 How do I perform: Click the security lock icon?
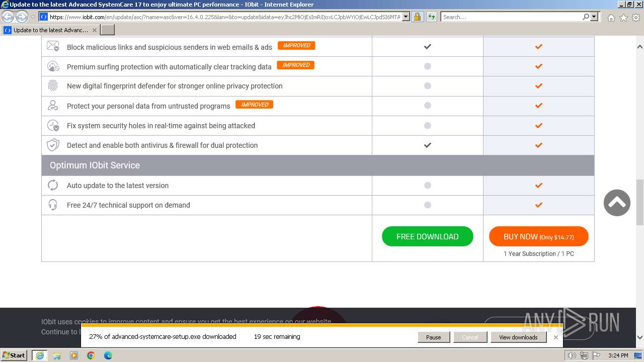[x=417, y=17]
